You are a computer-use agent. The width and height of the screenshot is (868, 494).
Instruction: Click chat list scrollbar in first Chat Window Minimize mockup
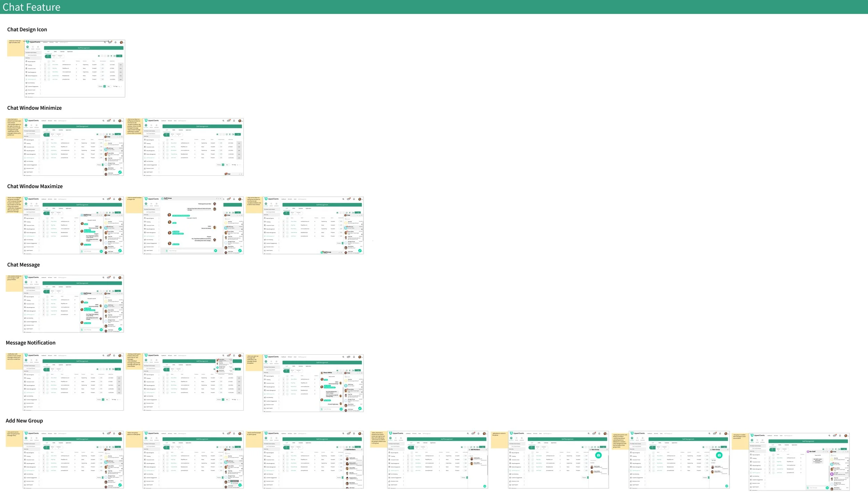tap(123, 152)
